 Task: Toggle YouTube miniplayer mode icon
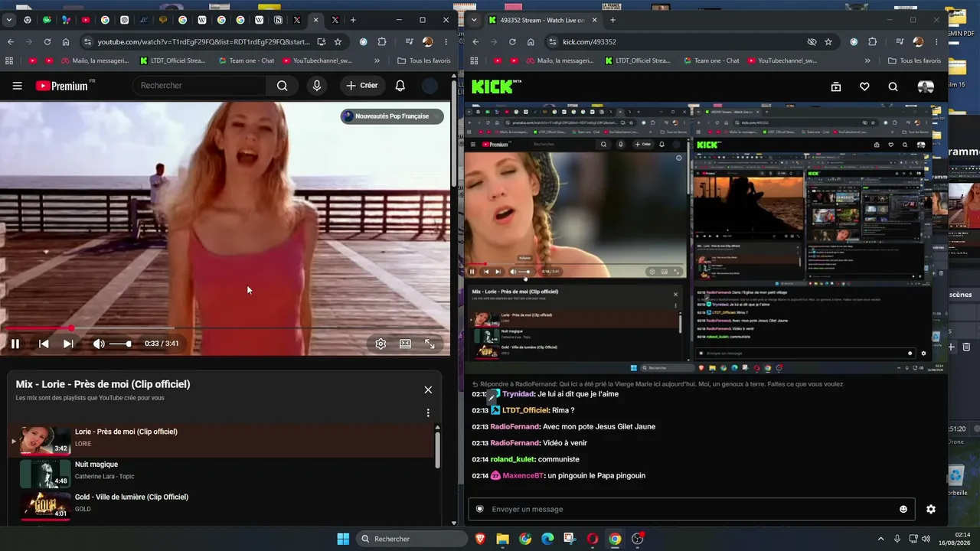(x=405, y=344)
